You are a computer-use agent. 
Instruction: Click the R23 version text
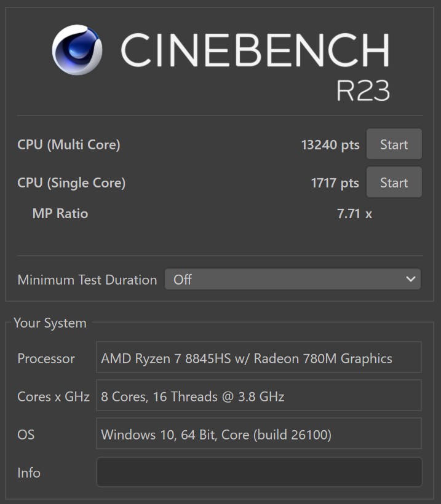pos(363,90)
